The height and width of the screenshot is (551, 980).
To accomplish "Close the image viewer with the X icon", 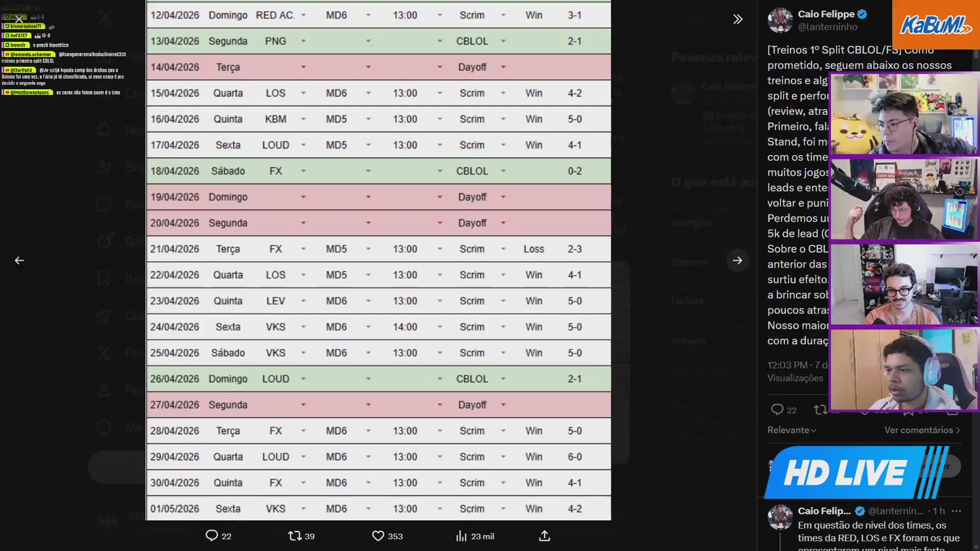I will (x=19, y=18).
